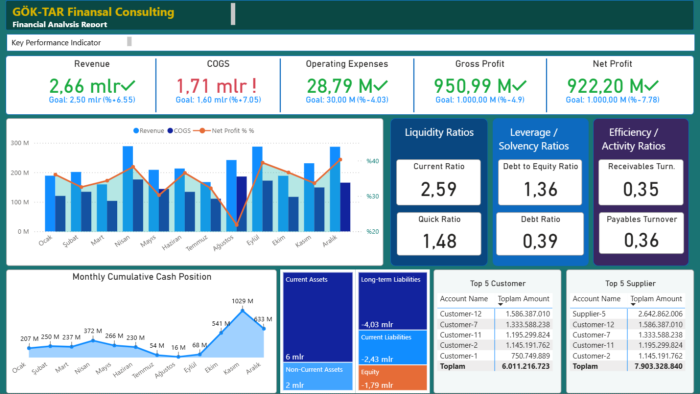Select Customer-11 row in Top 5 Customer
Image resolution: width=700 pixels, height=394 pixels.
[495, 335]
